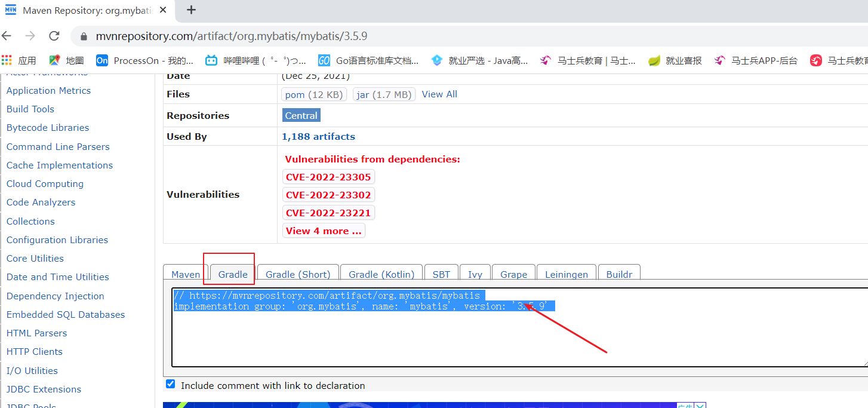Image resolution: width=868 pixels, height=408 pixels.
Task: Open the Go语言标准库文档 bookmark
Action: point(368,60)
